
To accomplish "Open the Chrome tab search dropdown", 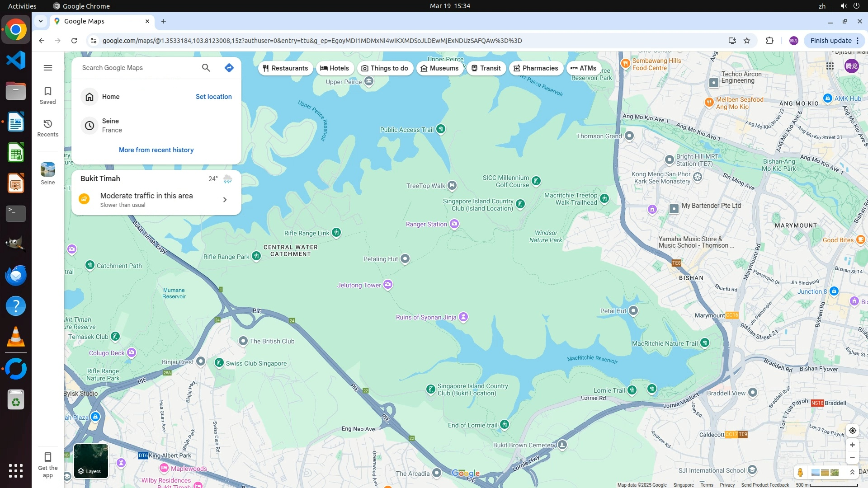I will [41, 21].
